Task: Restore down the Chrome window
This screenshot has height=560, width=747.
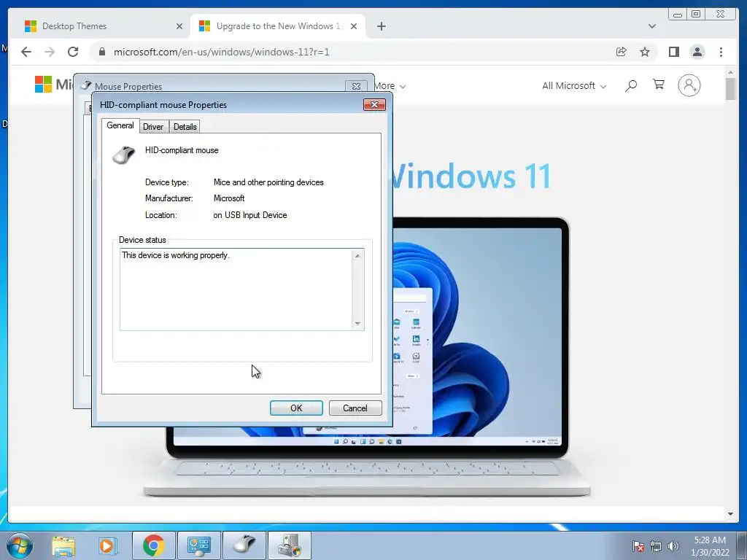Action: click(x=695, y=15)
